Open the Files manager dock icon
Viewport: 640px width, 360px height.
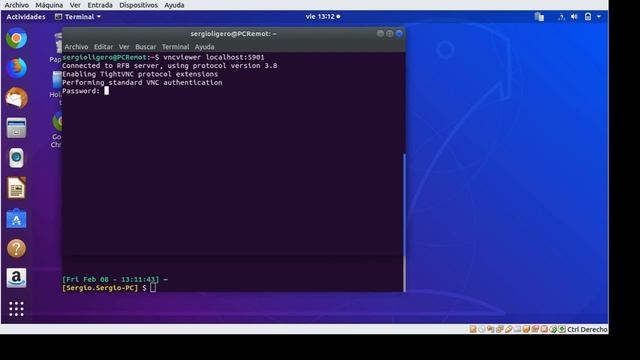click(16, 128)
